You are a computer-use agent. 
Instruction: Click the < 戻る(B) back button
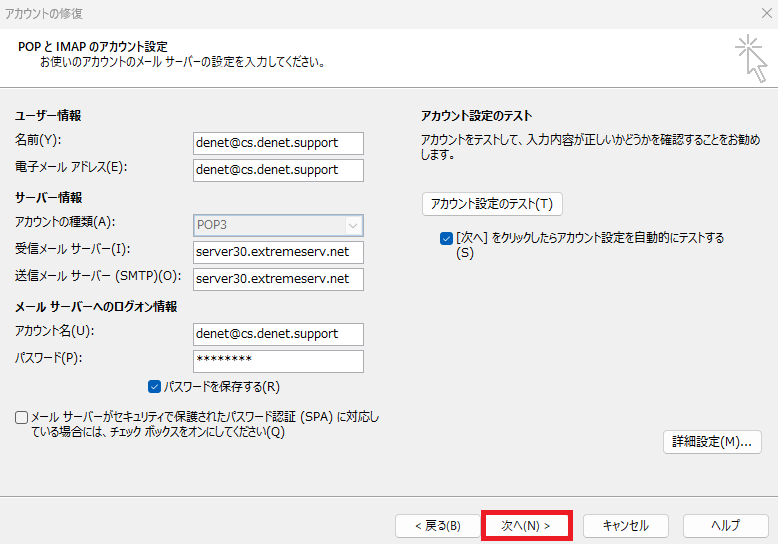(438, 526)
